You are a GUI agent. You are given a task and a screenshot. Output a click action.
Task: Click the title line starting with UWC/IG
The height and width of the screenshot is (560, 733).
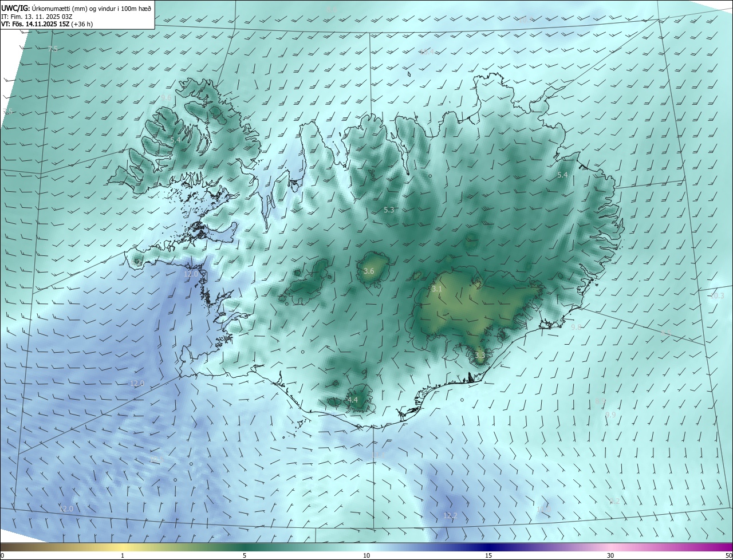coord(76,7)
